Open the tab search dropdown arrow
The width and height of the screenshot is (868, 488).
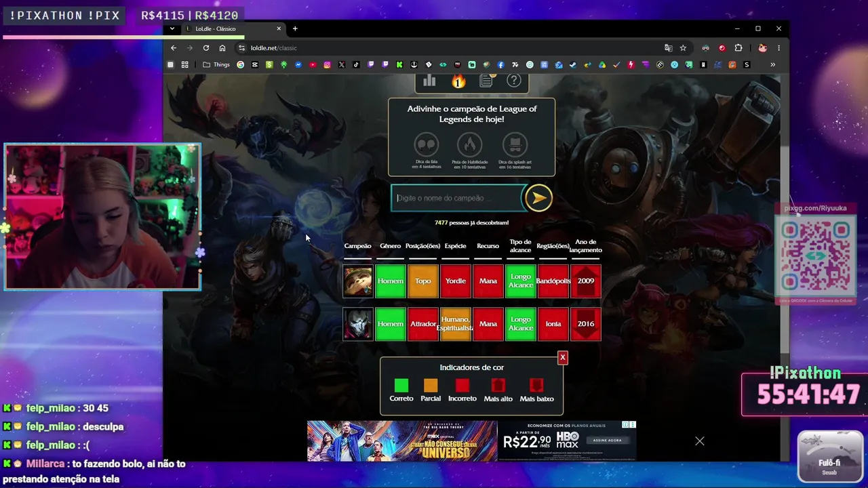[x=172, y=28]
